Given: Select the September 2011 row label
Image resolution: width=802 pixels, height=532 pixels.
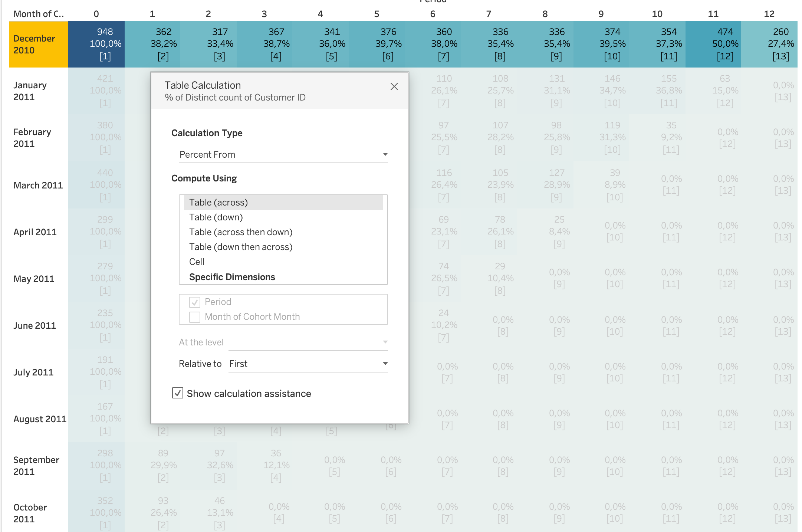Looking at the screenshot, I should click(x=36, y=466).
